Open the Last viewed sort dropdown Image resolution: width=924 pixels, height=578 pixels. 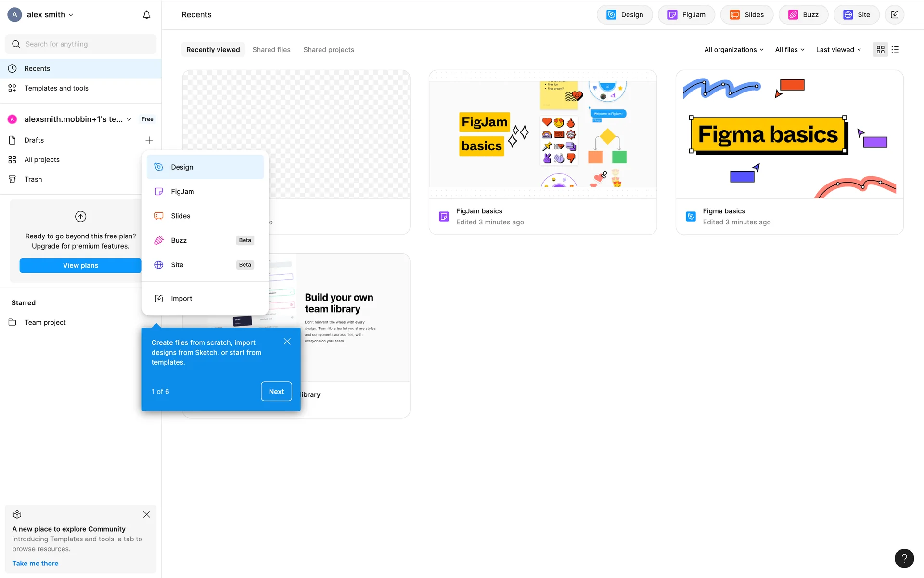[838, 50]
